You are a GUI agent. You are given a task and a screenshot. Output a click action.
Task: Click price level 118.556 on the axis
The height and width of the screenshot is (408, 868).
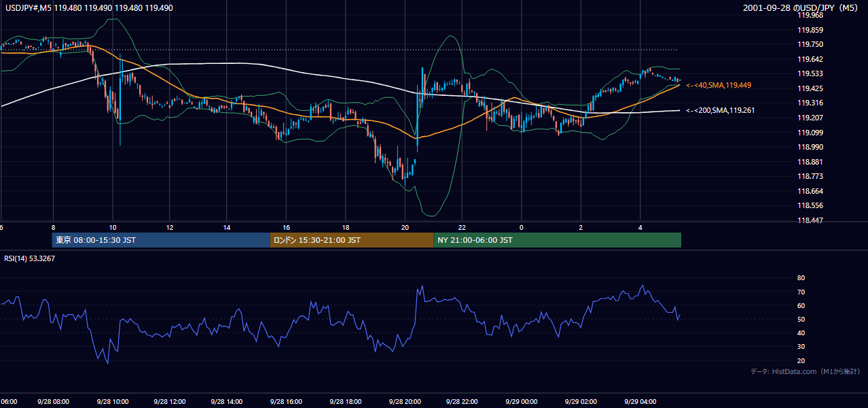click(x=810, y=205)
